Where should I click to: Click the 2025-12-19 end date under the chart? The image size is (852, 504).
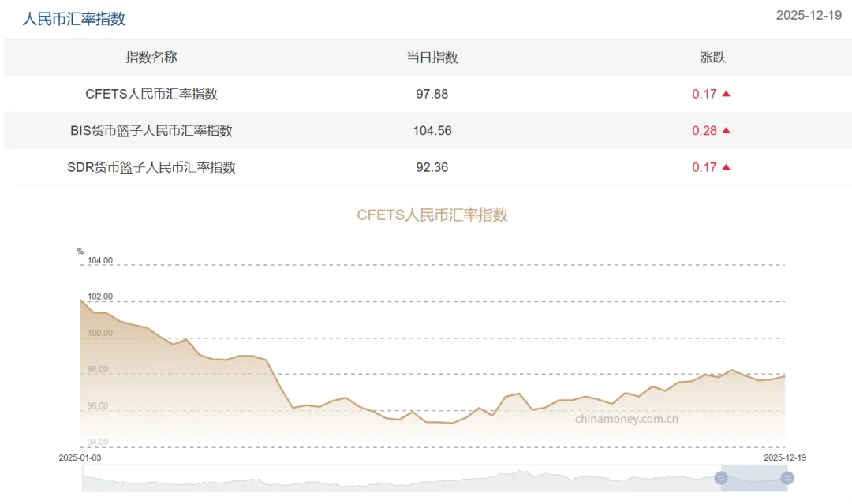(785, 457)
